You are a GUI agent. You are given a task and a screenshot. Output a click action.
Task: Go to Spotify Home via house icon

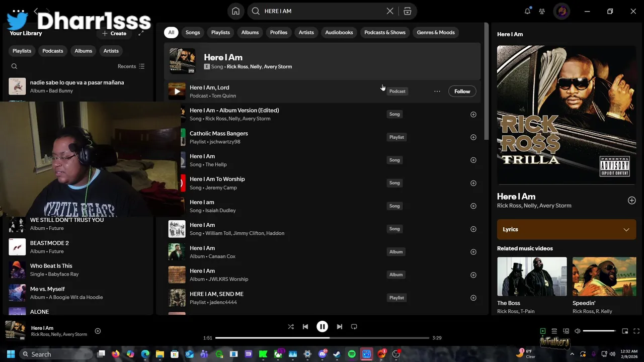tap(235, 11)
